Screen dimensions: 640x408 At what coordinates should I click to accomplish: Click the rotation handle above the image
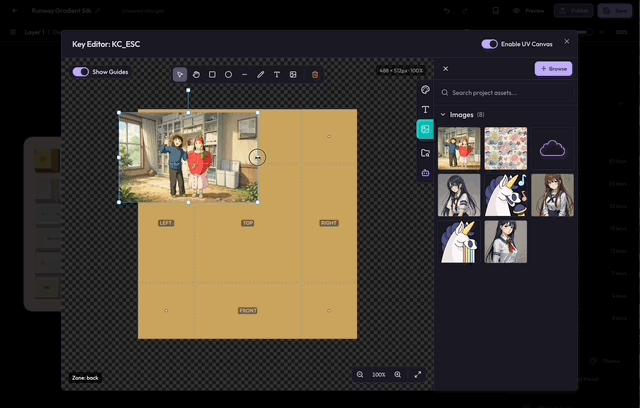coord(188,90)
